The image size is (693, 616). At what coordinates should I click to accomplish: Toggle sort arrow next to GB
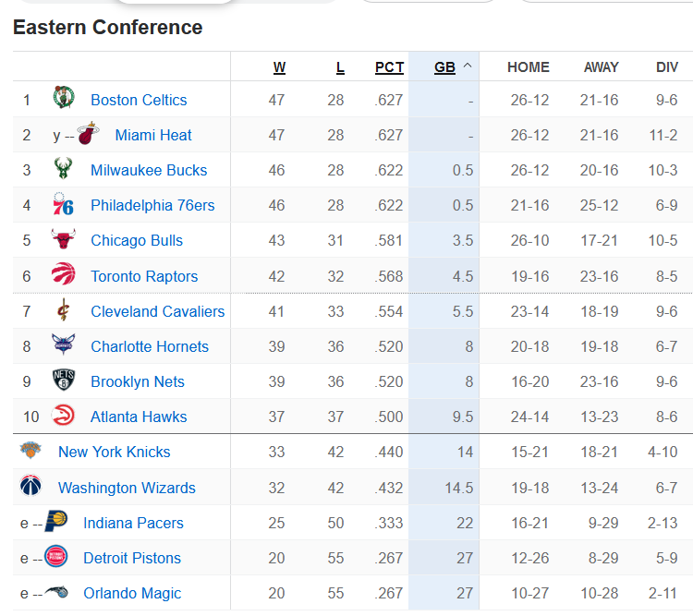468,66
